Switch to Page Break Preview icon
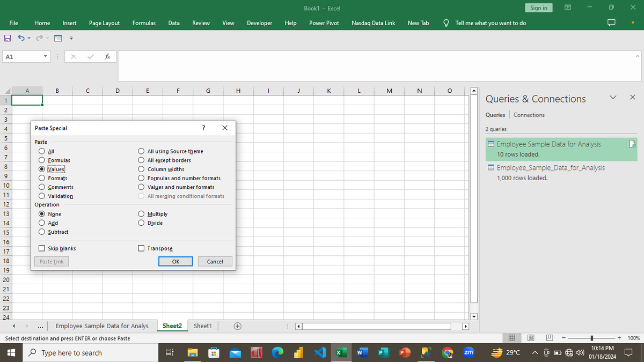Image resolution: width=644 pixels, height=362 pixels. click(549, 338)
